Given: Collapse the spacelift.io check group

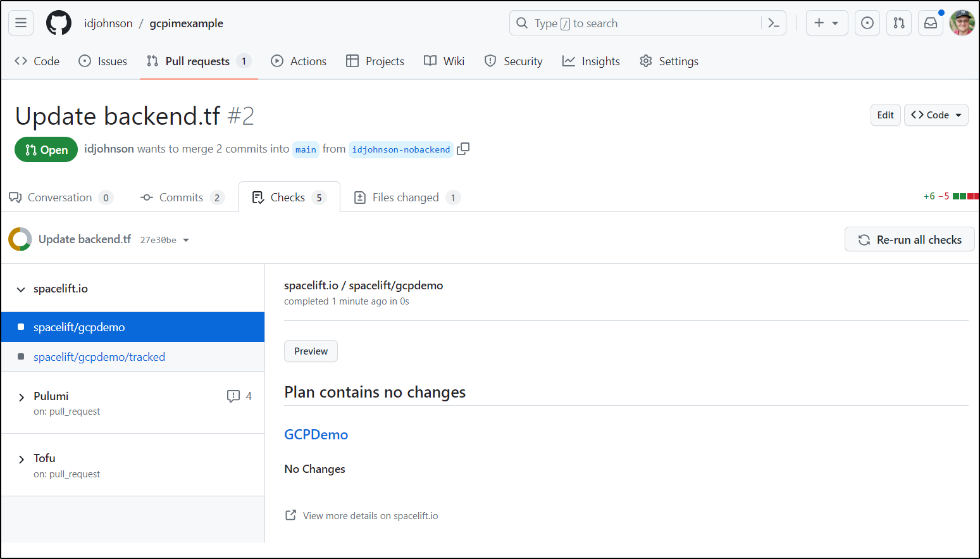Looking at the screenshot, I should [21, 289].
